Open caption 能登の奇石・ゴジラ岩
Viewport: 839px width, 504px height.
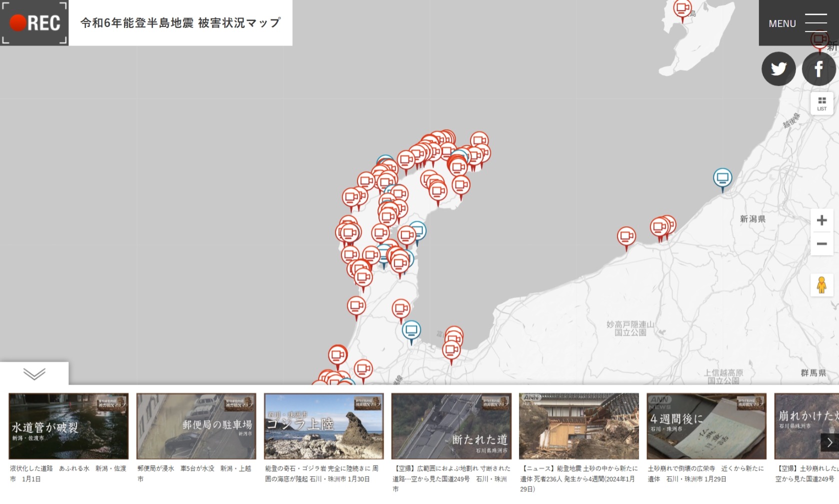(x=322, y=474)
